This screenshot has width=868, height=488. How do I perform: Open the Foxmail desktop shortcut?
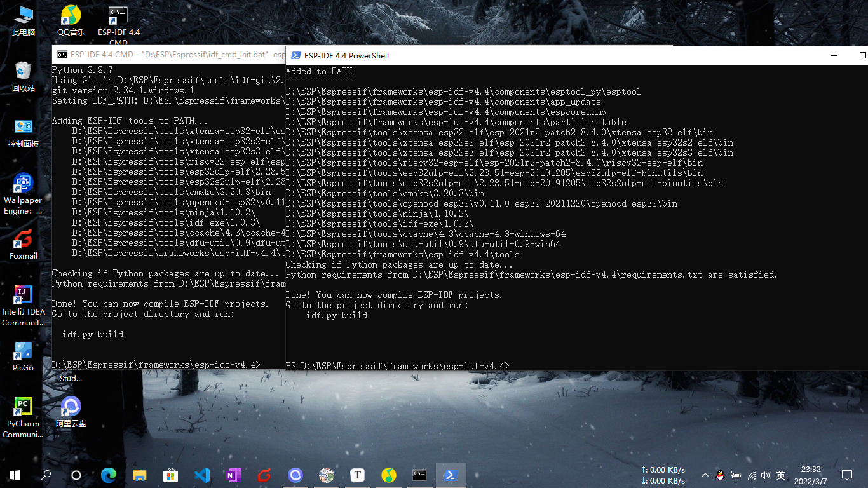coord(24,244)
